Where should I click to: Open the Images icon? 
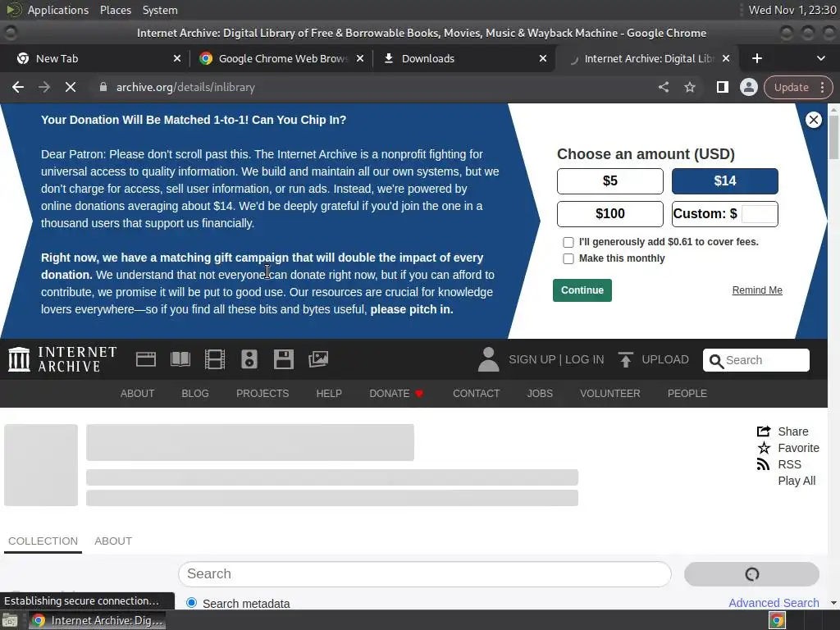318,359
